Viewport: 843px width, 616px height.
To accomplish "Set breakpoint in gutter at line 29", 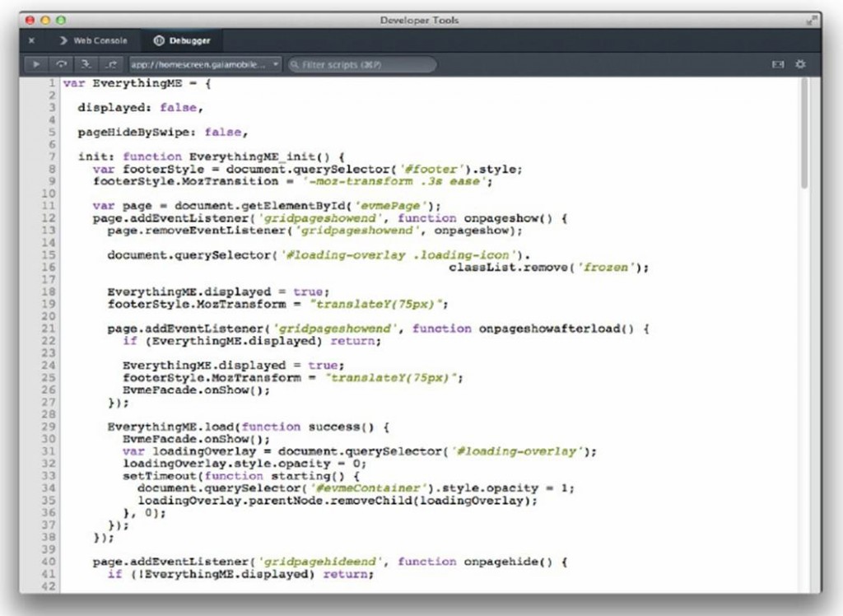I will click(x=49, y=427).
